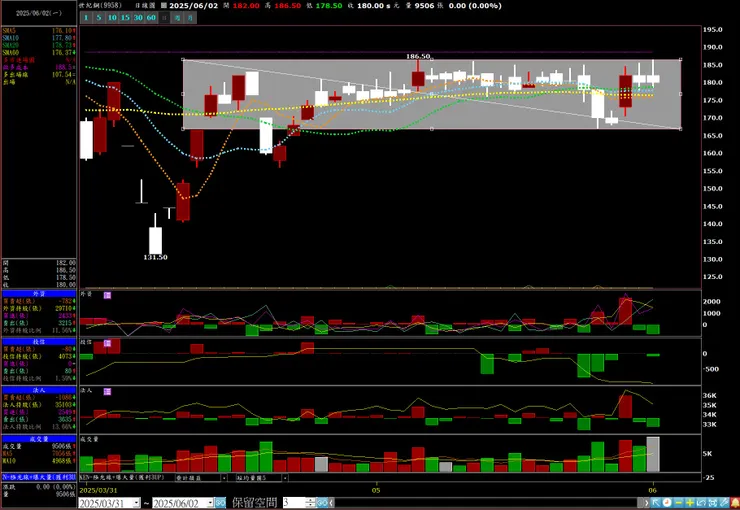
Task: Click the plus zoom-in icon
Action: 690,503
